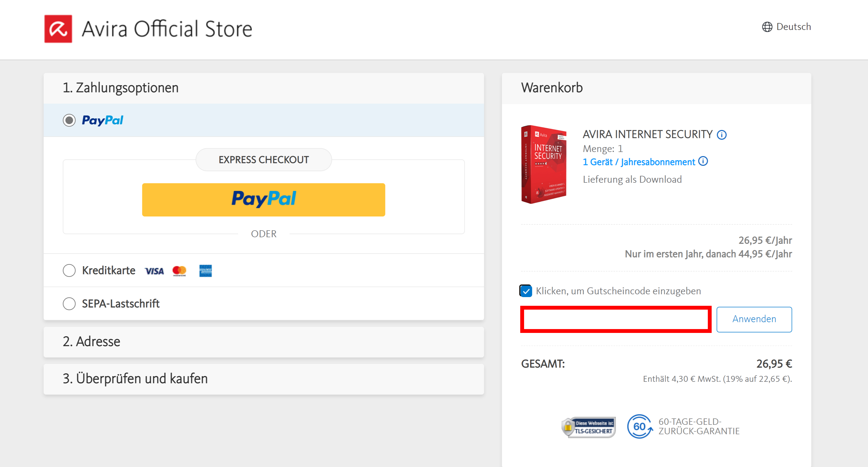
Task: Select the PayPal payment radio button
Action: click(x=69, y=120)
